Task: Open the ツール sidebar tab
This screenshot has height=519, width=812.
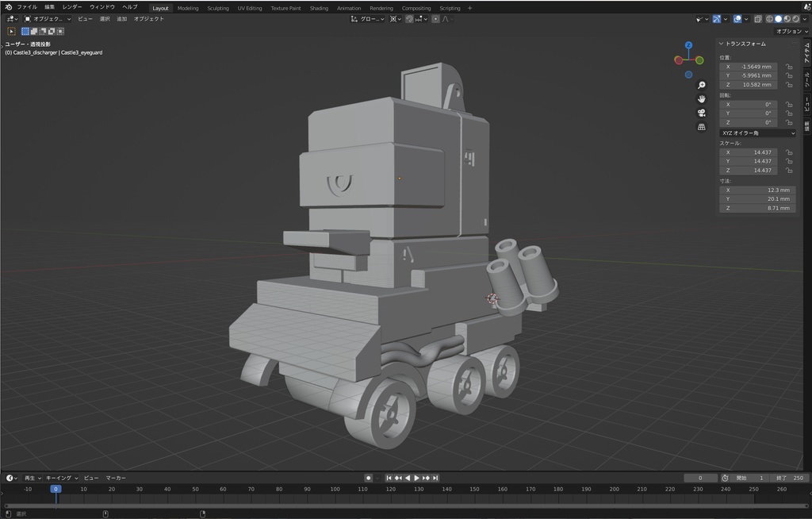Action: pos(806,79)
